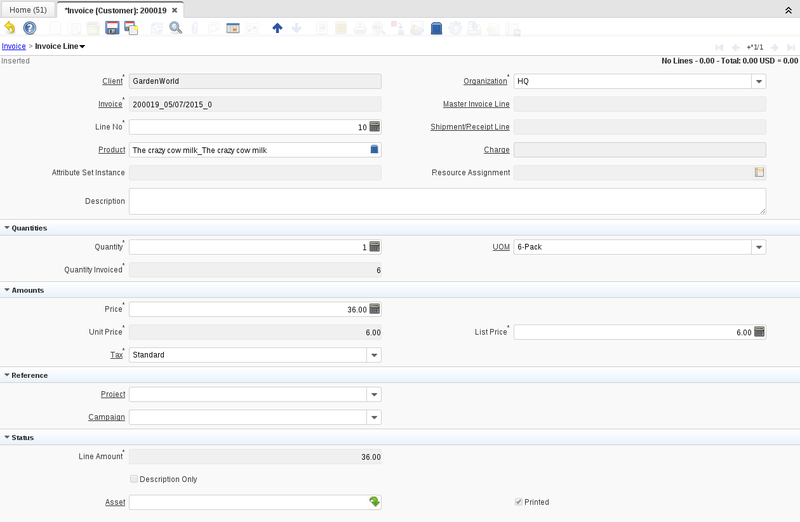Collapse the Quantities section
The image size is (800, 522).
(x=7, y=228)
